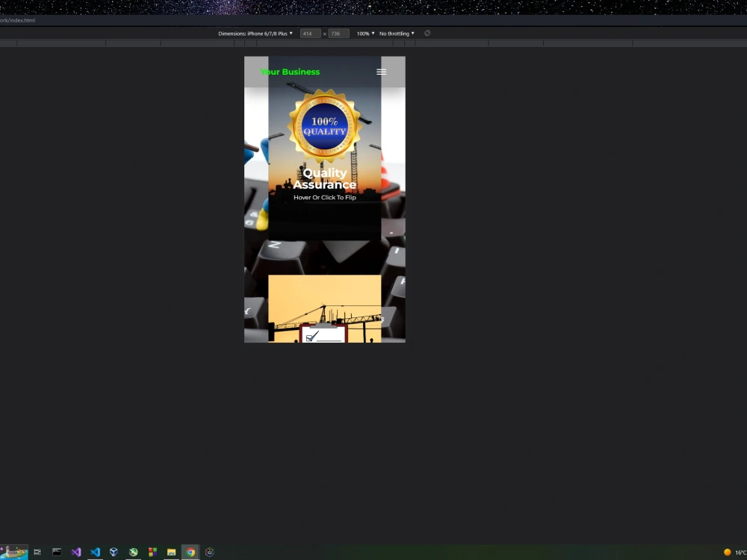747x560 pixels.
Task: Open Task View from the taskbar
Action: 37,552
